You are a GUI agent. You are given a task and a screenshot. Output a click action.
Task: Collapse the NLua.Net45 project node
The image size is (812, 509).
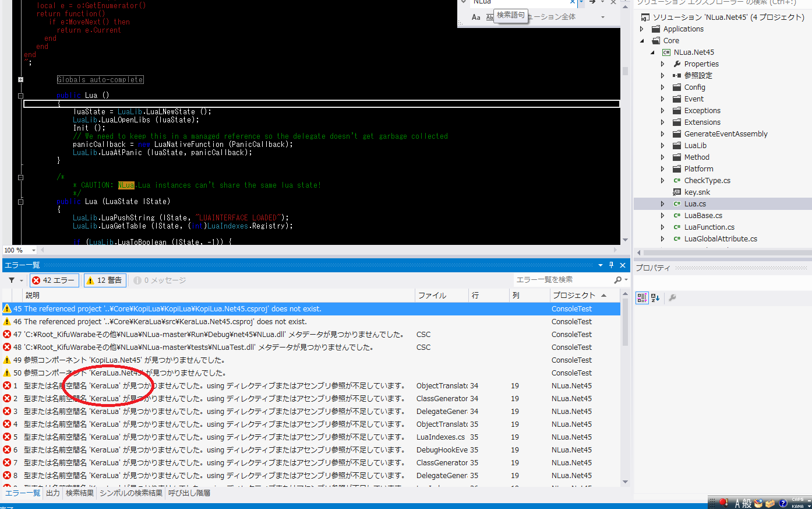coord(652,52)
